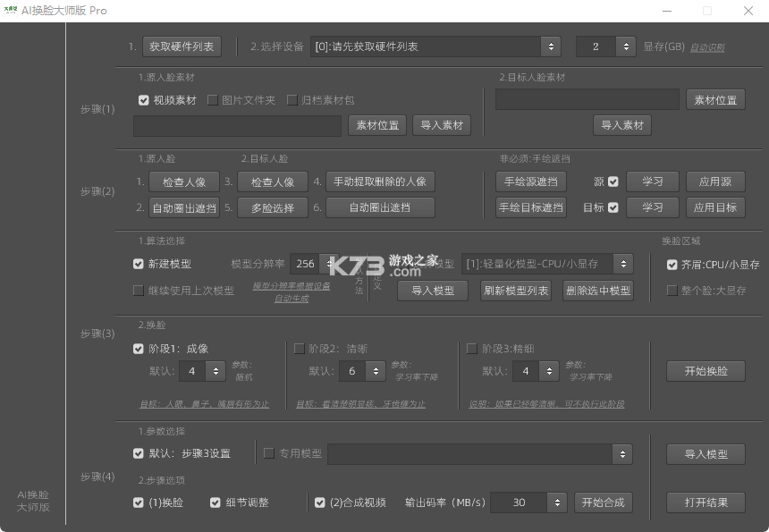This screenshot has height=532, width=769.
Task: Click link 目标: 看清楚明显痣、牙齿缝为止
Action: pos(360,404)
